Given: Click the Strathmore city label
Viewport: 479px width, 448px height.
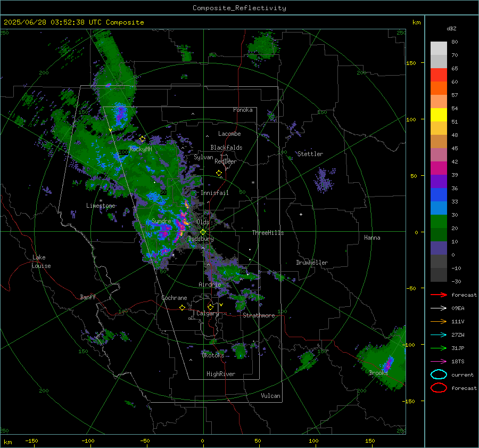Looking at the screenshot, I should [259, 315].
